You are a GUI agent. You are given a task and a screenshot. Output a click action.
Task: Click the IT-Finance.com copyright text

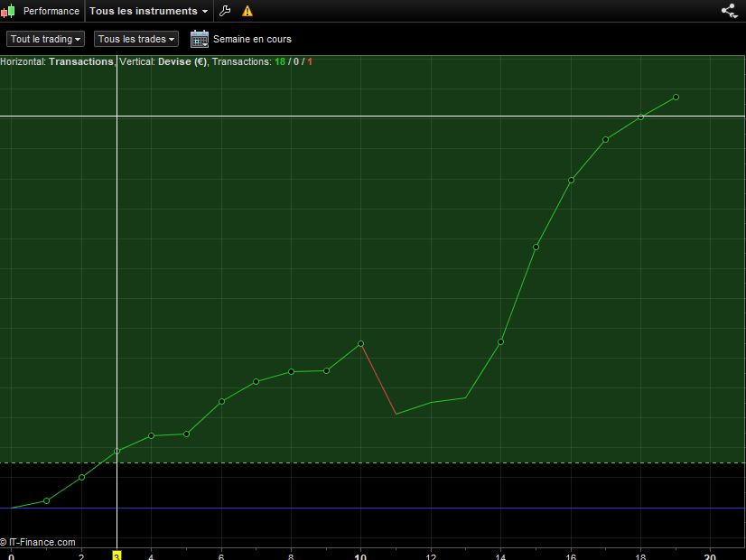point(38,542)
